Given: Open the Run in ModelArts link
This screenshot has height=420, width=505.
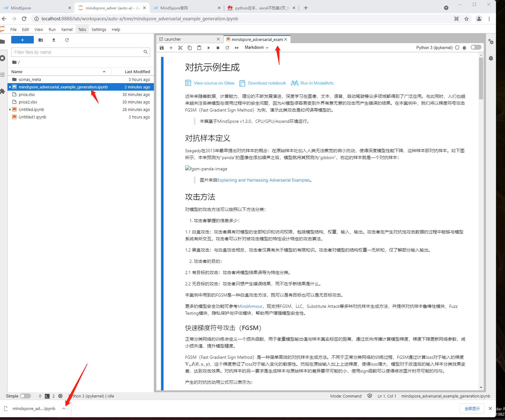Looking at the screenshot, I should tap(312, 83).
